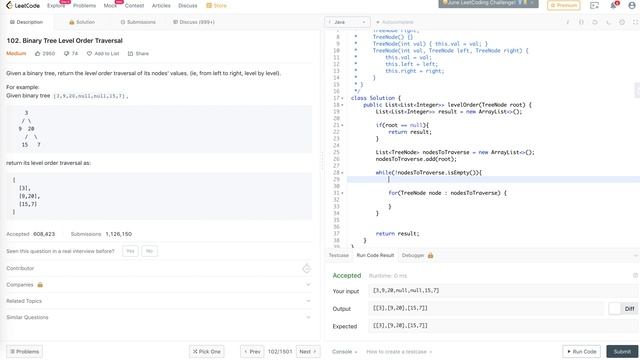Open the Java language dropdown
Image resolution: width=640 pixels, height=360 pixels.
click(x=347, y=22)
